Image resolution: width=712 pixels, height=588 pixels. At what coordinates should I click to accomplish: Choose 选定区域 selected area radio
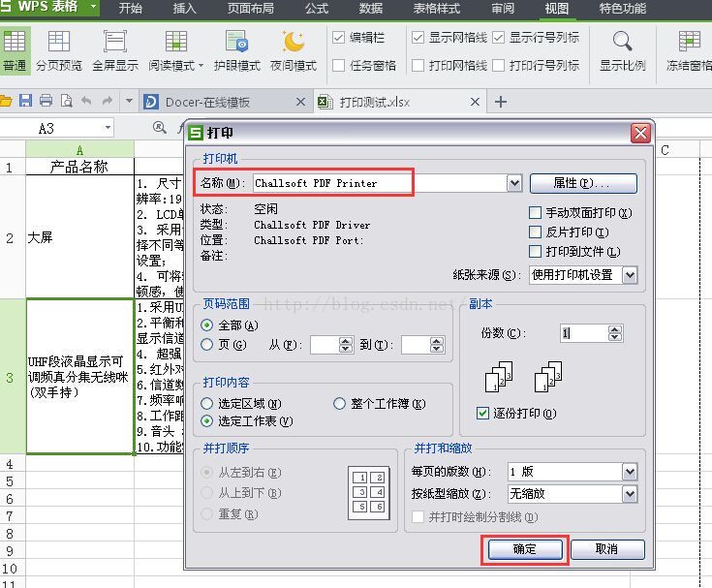pyautogui.click(x=206, y=403)
